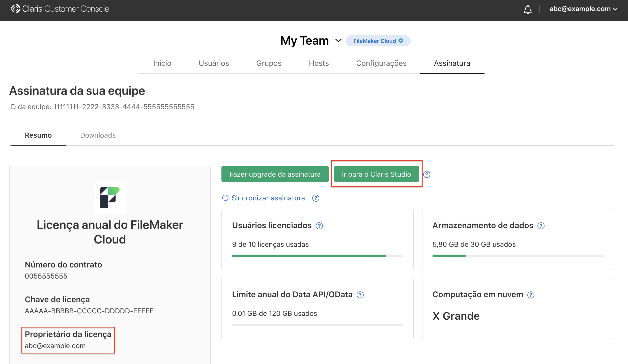Image resolution: width=628 pixels, height=364 pixels.
Task: Open Armazenamento de dados help icon
Action: point(541,226)
